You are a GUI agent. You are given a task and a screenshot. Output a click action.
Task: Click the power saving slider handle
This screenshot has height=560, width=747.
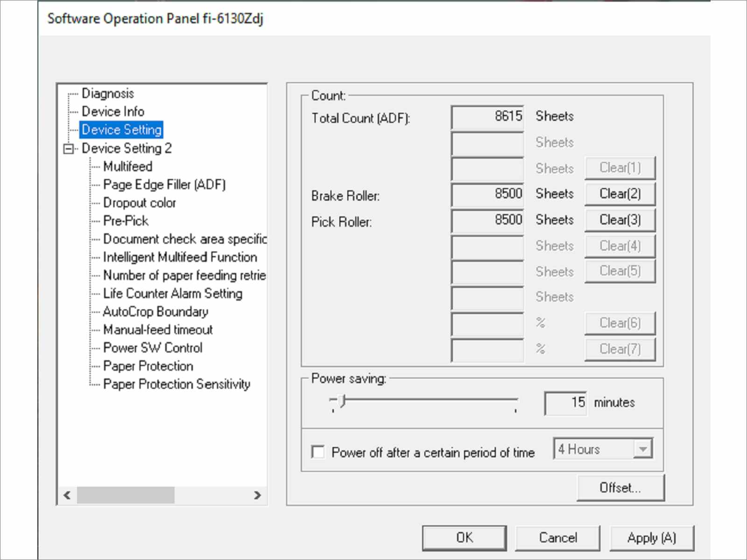342,401
